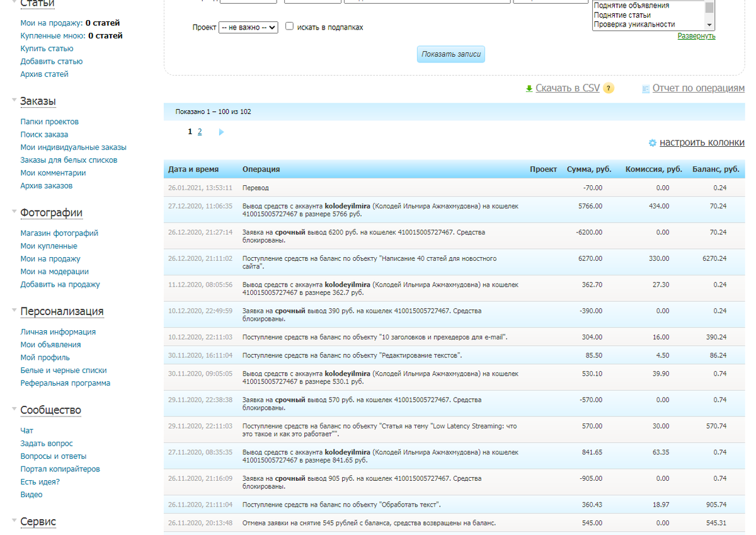This screenshot has width=756, height=535.
Task: Open 'Заказы для белых списков' link
Action: point(69,160)
